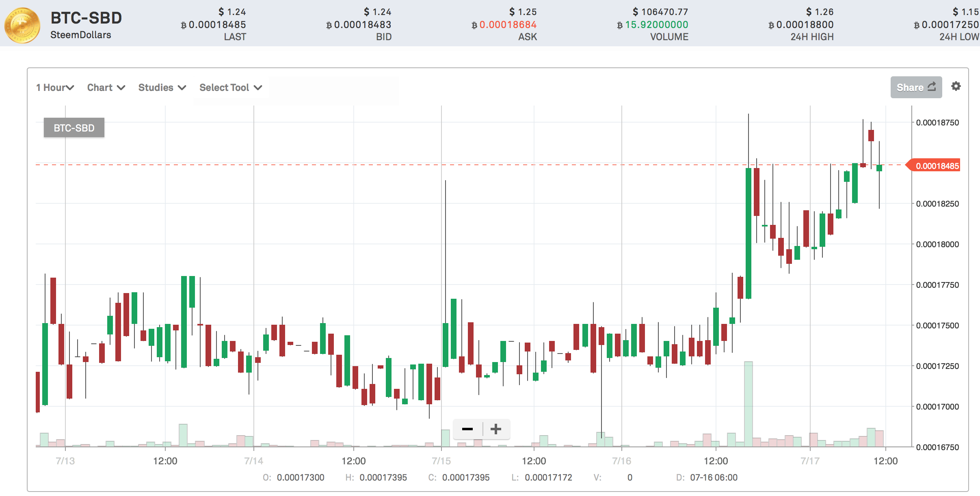Click the 7/17 date axis marker

coord(810,461)
